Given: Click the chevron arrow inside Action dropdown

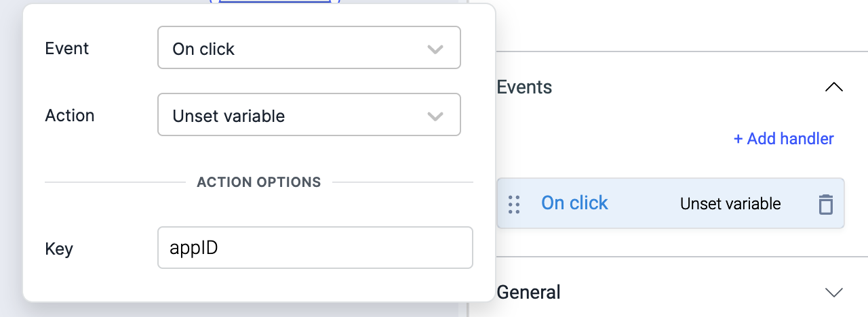Looking at the screenshot, I should [435, 117].
